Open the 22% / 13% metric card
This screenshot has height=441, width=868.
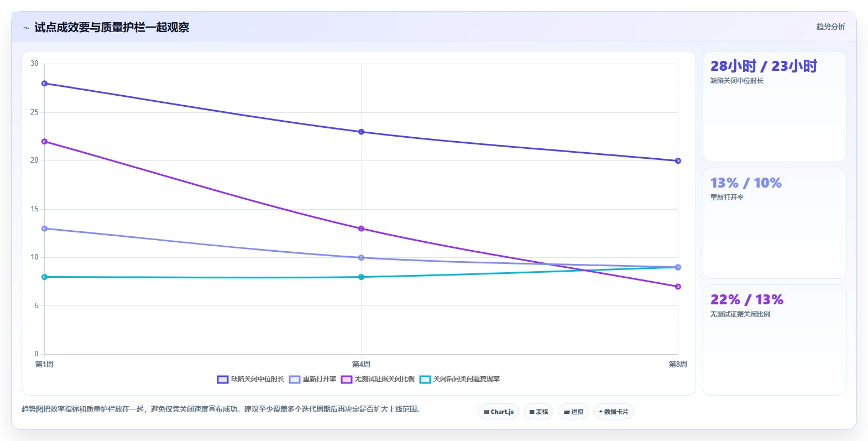[775, 340]
